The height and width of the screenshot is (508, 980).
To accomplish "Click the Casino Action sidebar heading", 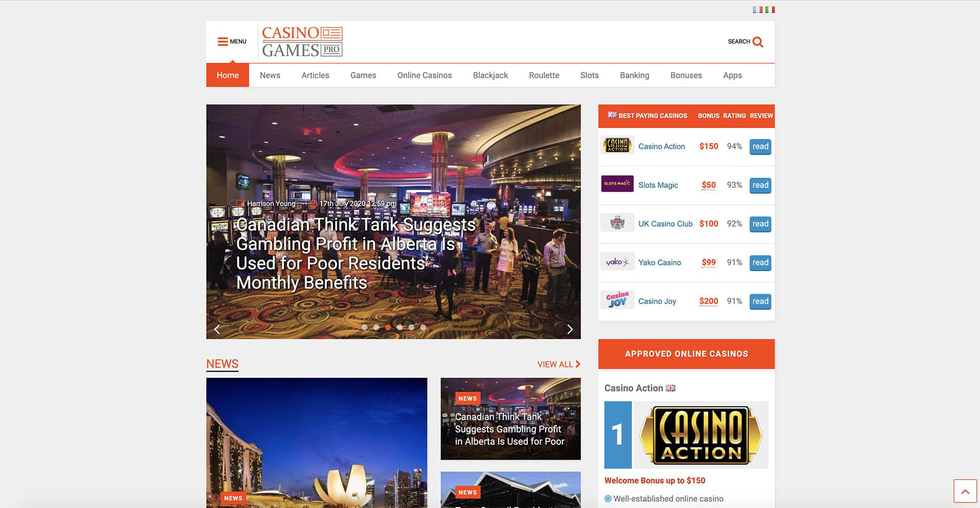I will coord(633,388).
